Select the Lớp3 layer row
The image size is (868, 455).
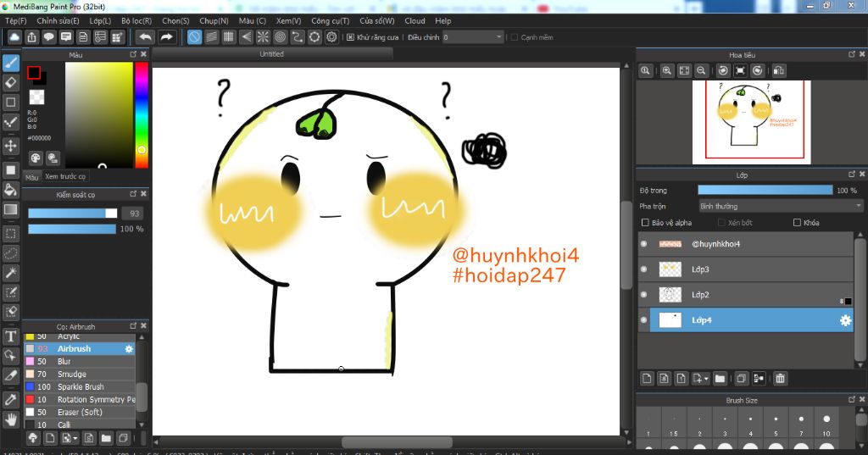pos(745,269)
